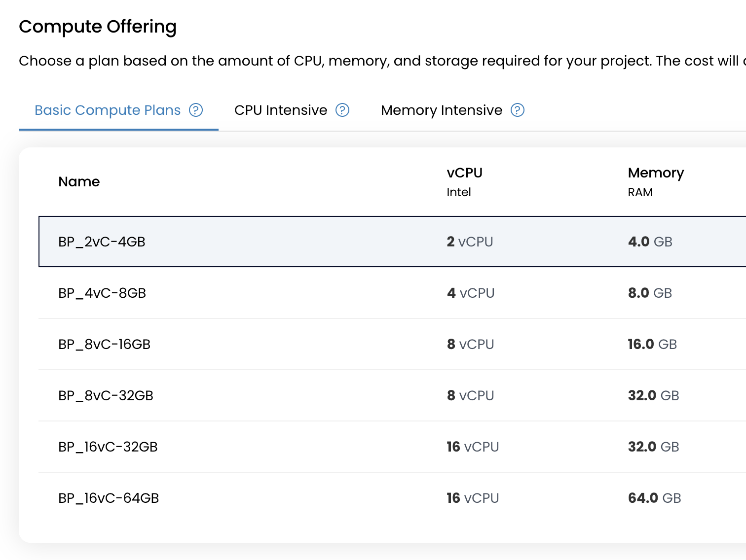Click 8 vCPU cell in BP_8vC-16GB row

470,344
